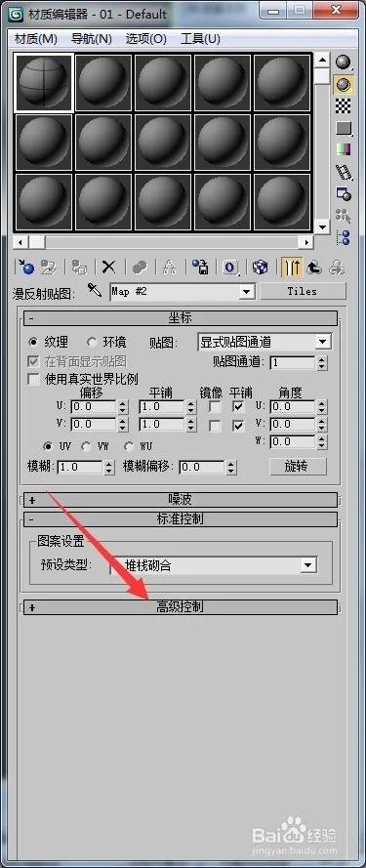Click the Video Color Check icon

344,149
